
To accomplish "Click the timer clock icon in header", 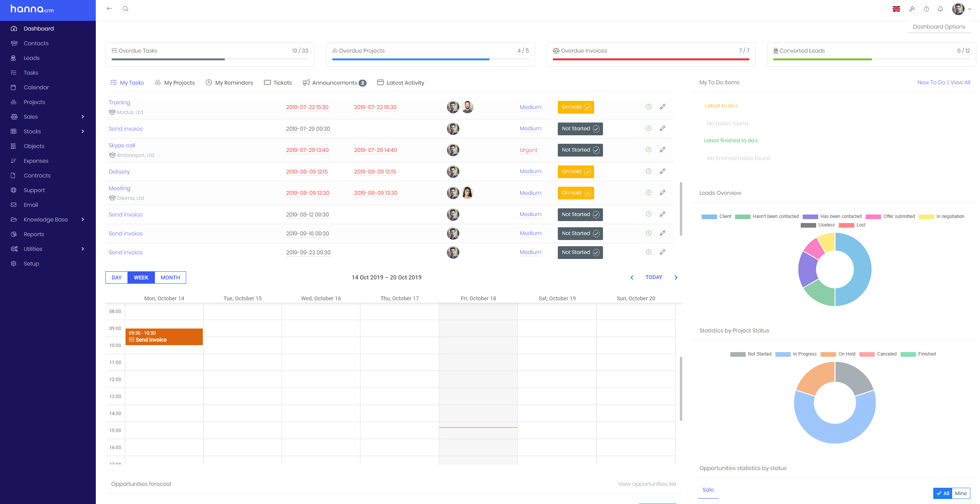I will click(926, 9).
